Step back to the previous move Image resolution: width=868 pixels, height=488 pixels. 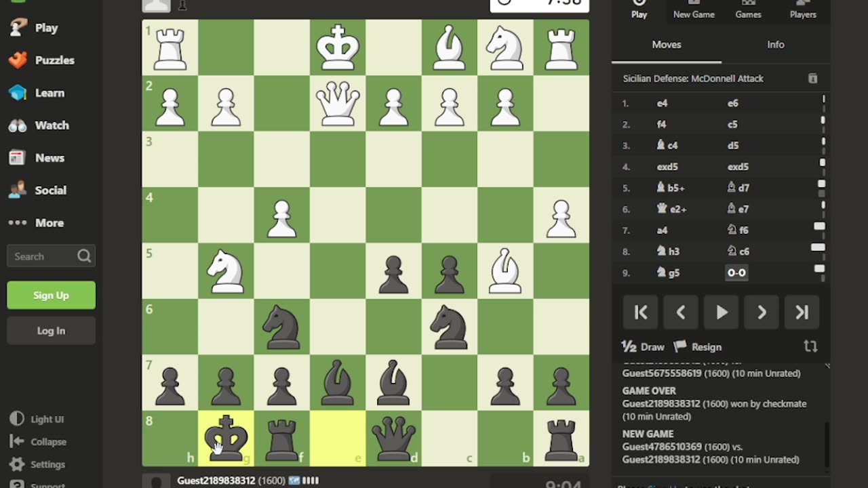[x=681, y=312]
